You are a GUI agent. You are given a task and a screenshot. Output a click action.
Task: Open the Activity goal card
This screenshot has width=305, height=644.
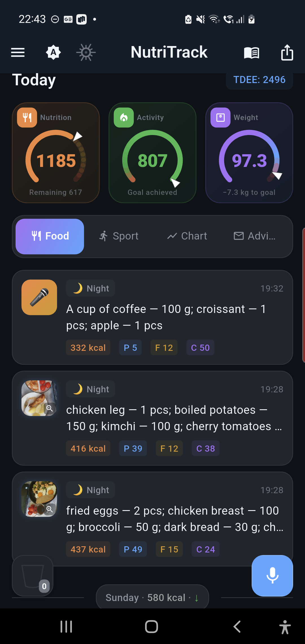152,153
